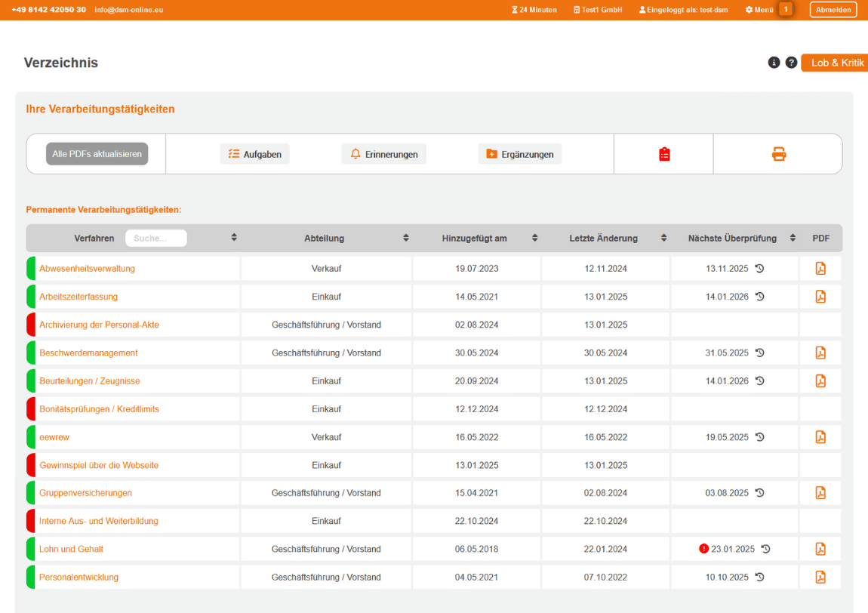868x613 pixels.
Task: Click the Abmelden button
Action: point(833,9)
